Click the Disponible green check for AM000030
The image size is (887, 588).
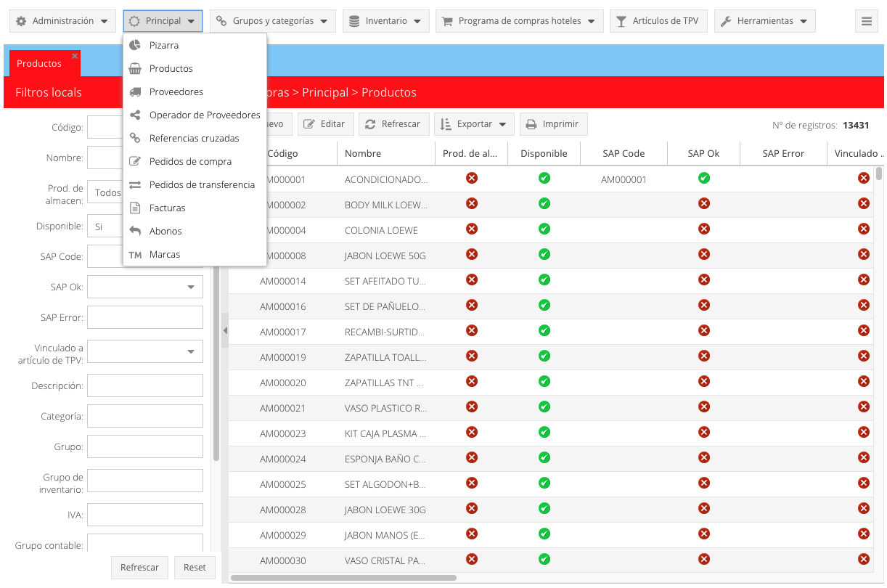[x=544, y=559]
